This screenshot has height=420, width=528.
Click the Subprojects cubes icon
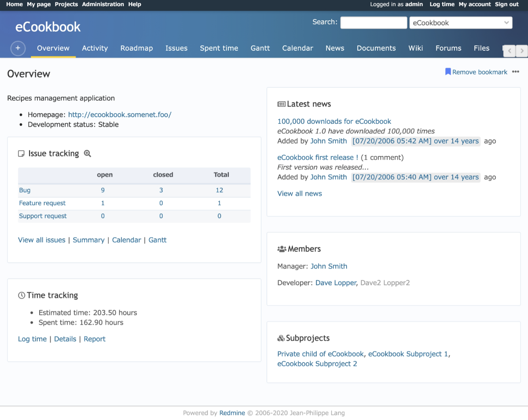(x=281, y=338)
